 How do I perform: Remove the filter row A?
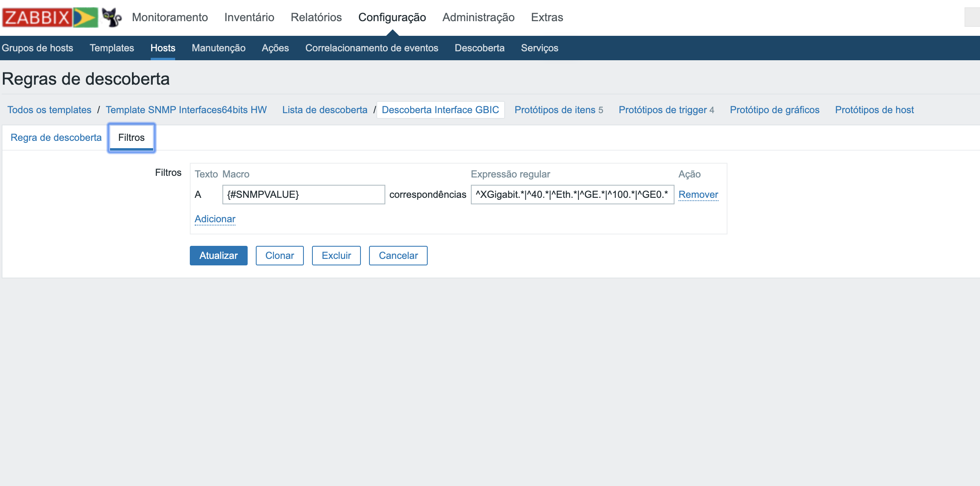click(x=698, y=195)
